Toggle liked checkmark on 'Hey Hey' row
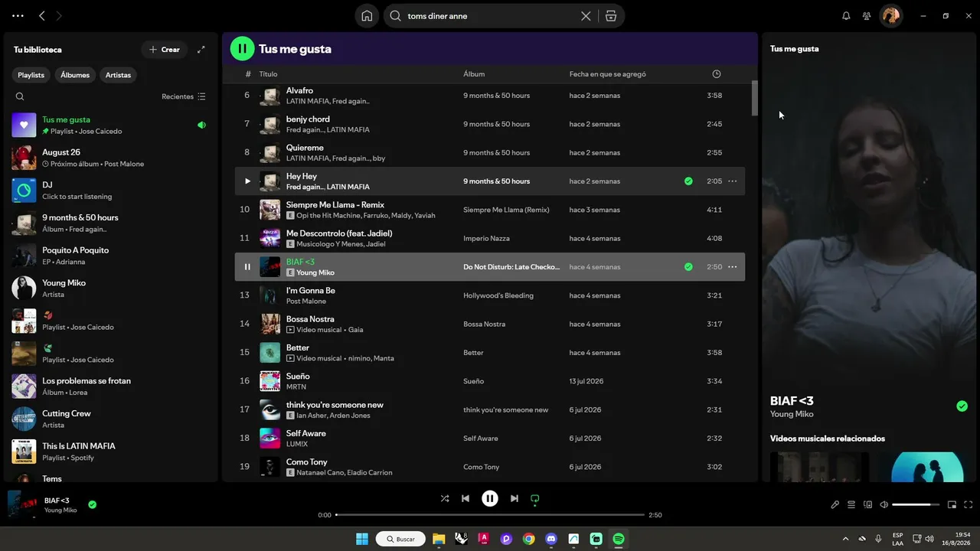The width and height of the screenshot is (980, 551). tap(688, 181)
